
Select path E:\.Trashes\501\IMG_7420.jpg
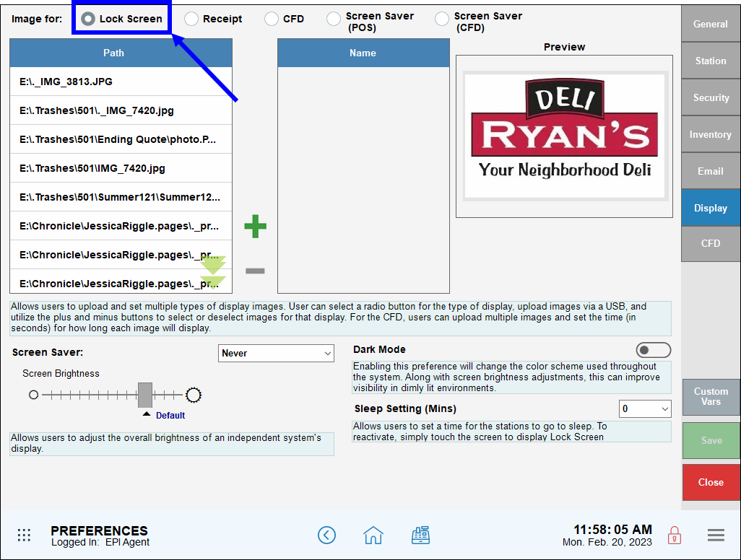click(121, 168)
